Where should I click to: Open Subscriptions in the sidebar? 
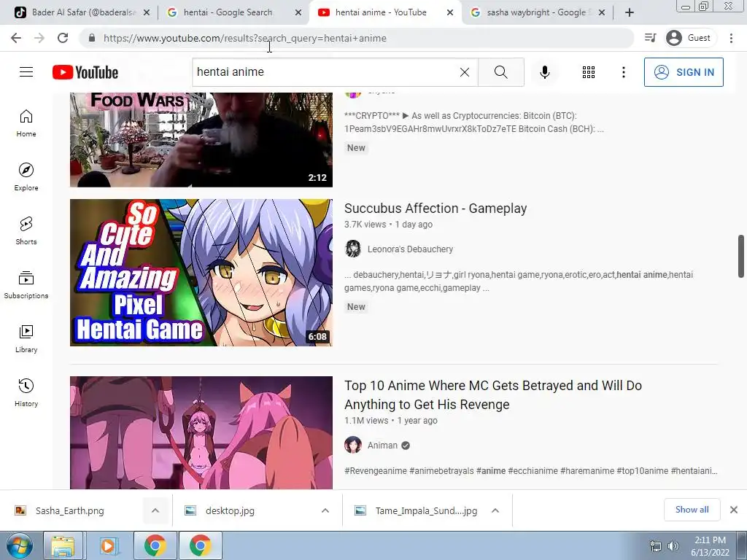(26, 284)
